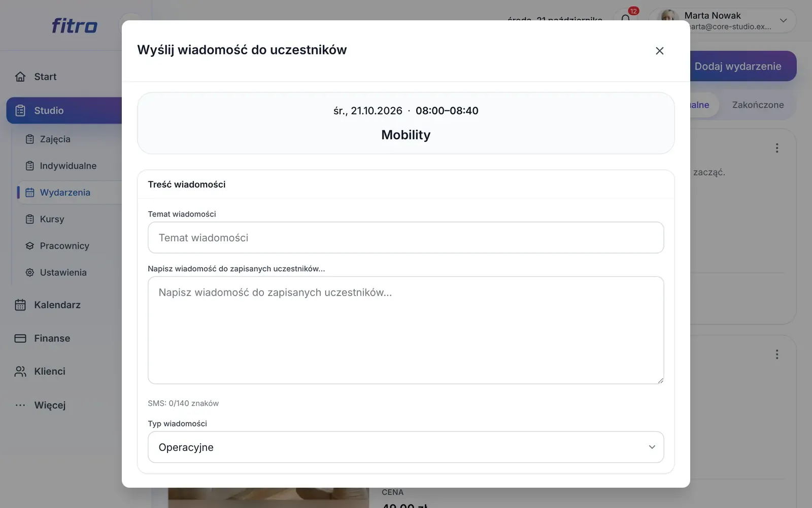Open the lower event card's three-dot menu
The image size is (812, 508).
(x=776, y=354)
